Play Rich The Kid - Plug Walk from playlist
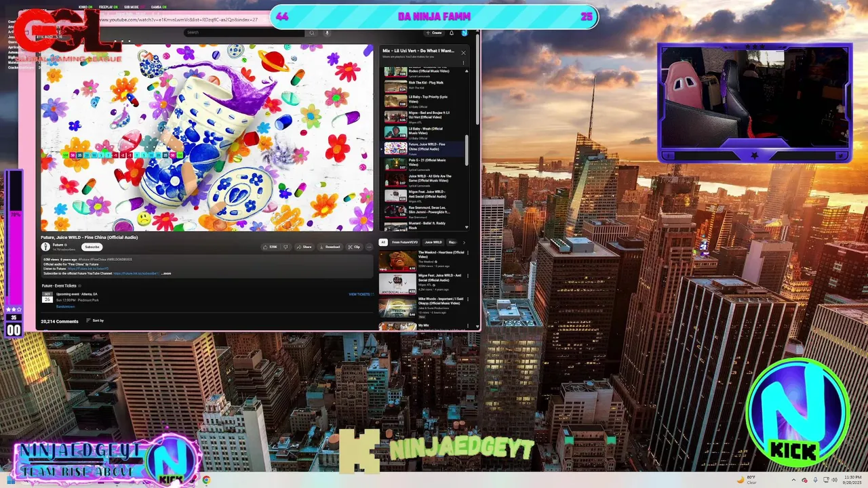The image size is (868, 488). (x=424, y=85)
